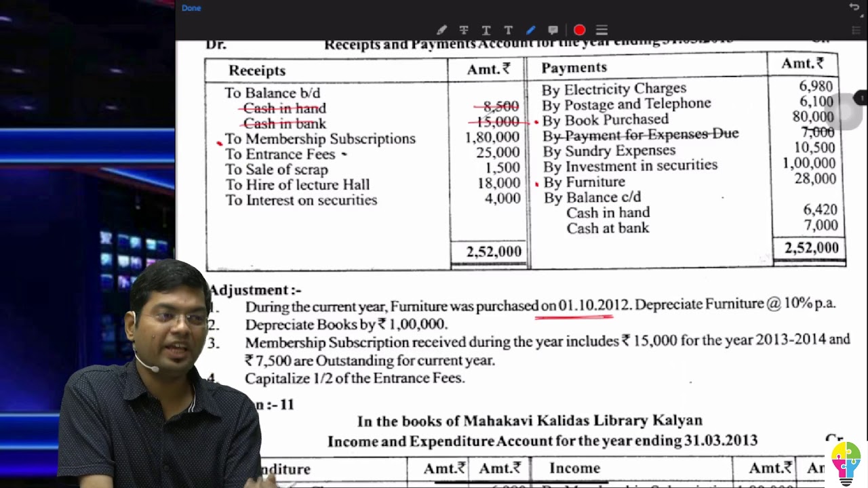868x488 pixels.
Task: Open line thickness menu icon
Action: coord(601,30)
